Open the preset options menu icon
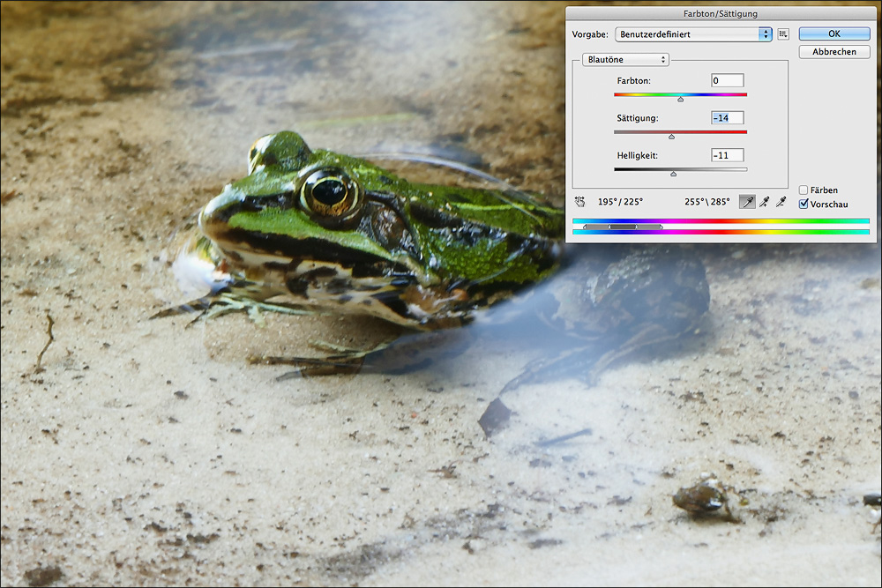Screen dimensions: 882x588 (783, 34)
